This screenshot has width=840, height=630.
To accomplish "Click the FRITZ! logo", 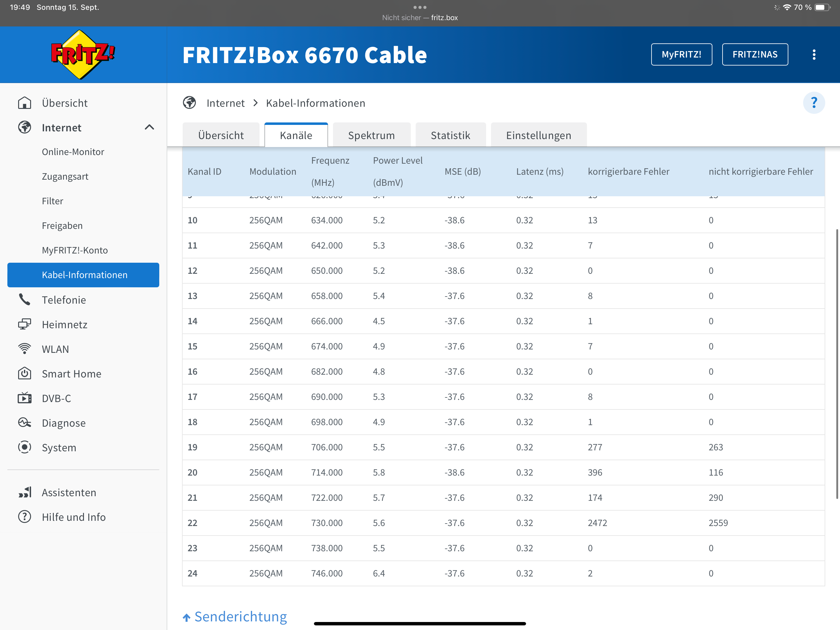I will point(82,54).
